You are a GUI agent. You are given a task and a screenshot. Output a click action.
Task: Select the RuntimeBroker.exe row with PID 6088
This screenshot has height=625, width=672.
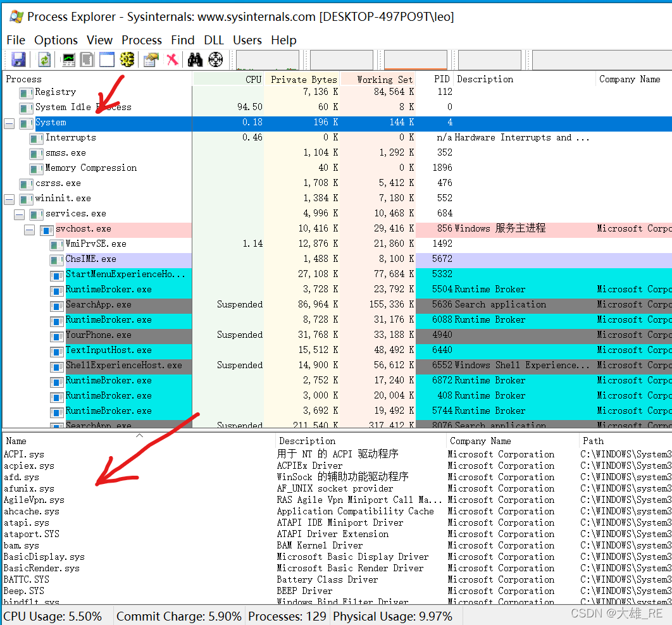coord(337,320)
